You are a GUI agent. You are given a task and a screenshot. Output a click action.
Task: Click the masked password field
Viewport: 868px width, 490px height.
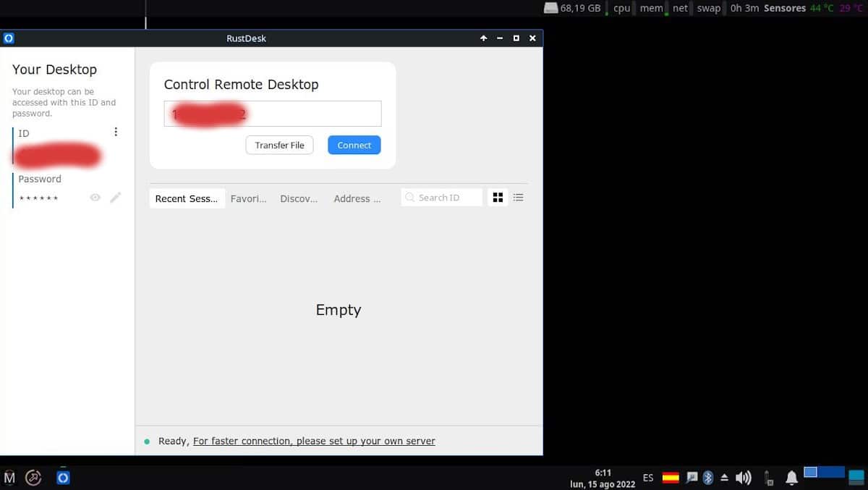[39, 198]
